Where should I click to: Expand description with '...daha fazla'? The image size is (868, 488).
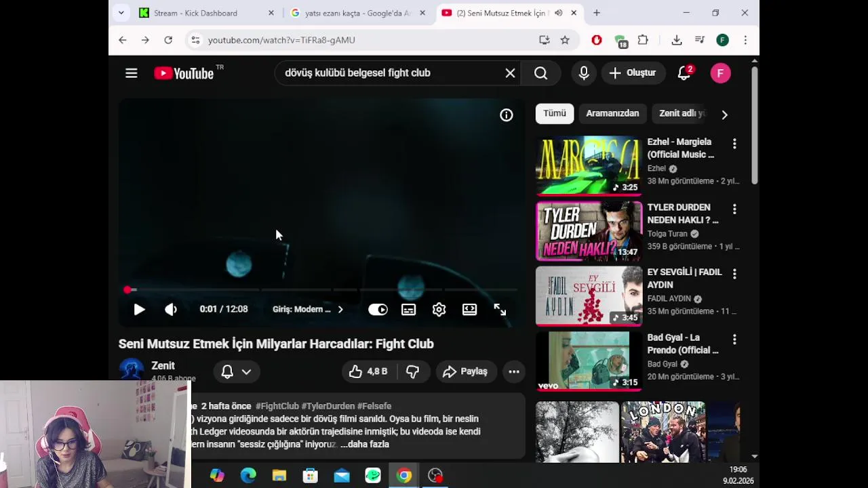365,445
